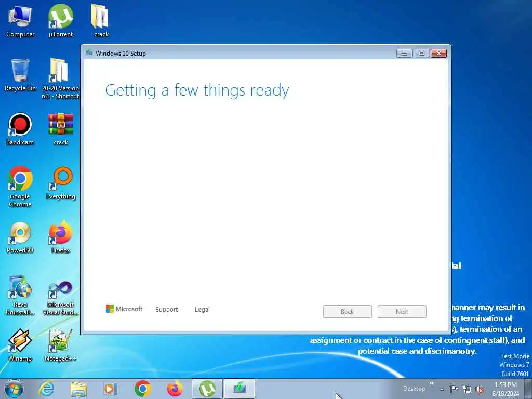Select the Firefox desktop shortcut
The width and height of the screenshot is (532, 399).
pos(61,237)
